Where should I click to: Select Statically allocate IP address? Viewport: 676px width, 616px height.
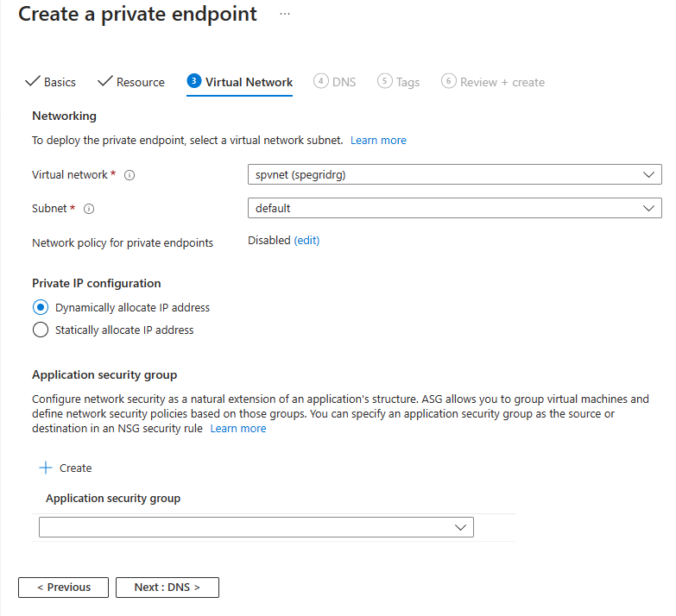click(40, 330)
